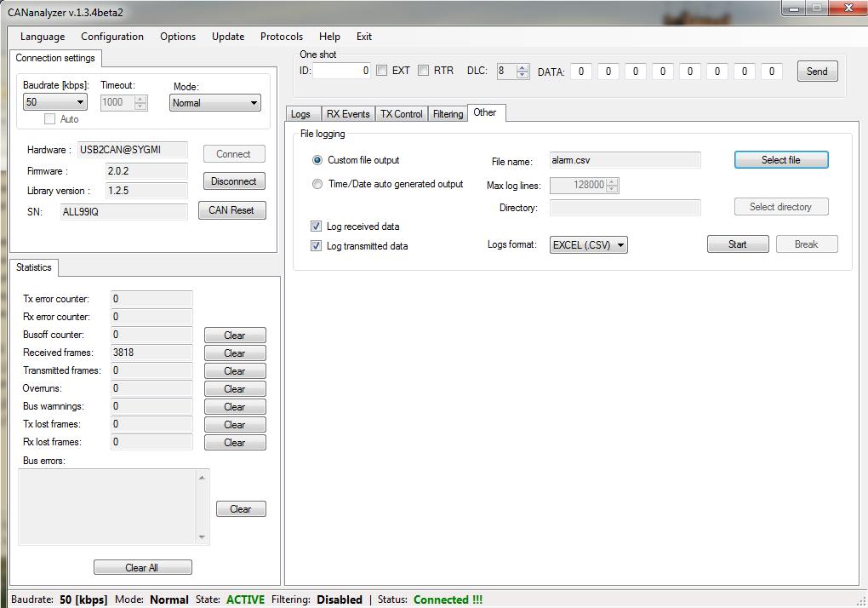Click Clear All statistics button
The image size is (868, 608).
[x=142, y=567]
